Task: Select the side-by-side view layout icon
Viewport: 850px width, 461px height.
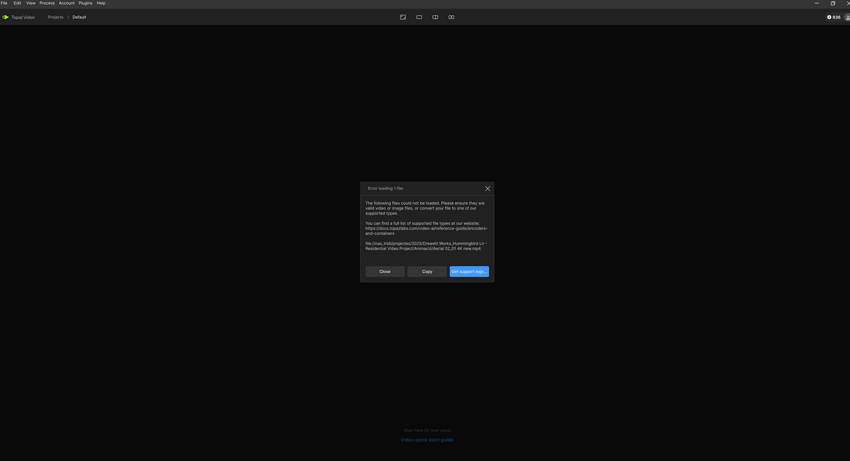Action: tap(451, 17)
